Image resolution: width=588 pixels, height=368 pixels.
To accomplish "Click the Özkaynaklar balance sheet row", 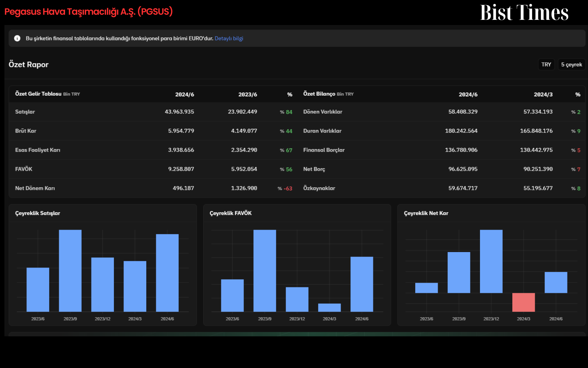I will pos(441,188).
